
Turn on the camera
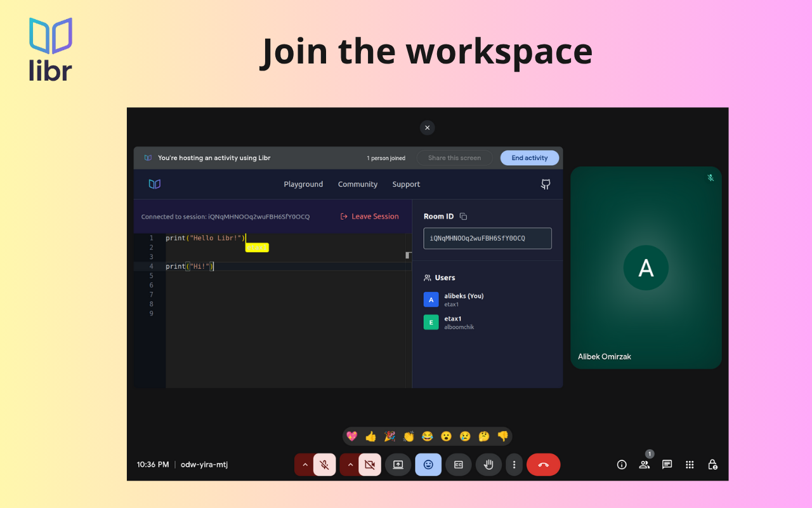click(370, 465)
